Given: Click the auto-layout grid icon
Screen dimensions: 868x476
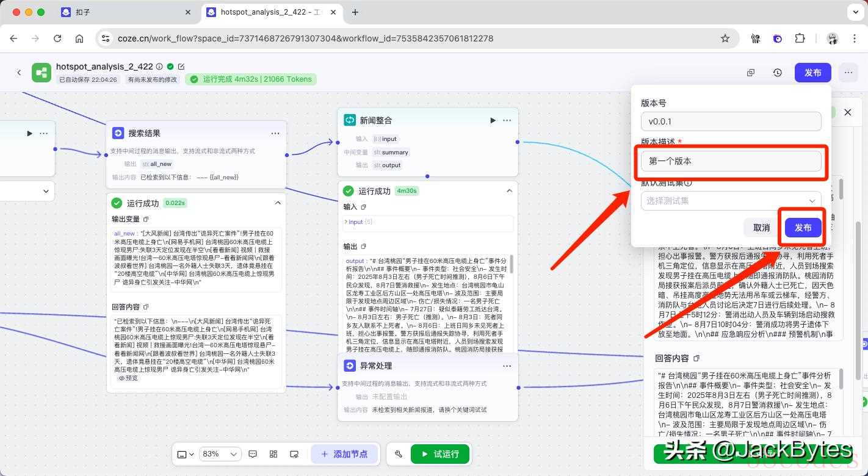Looking at the screenshot, I should coord(273,454).
